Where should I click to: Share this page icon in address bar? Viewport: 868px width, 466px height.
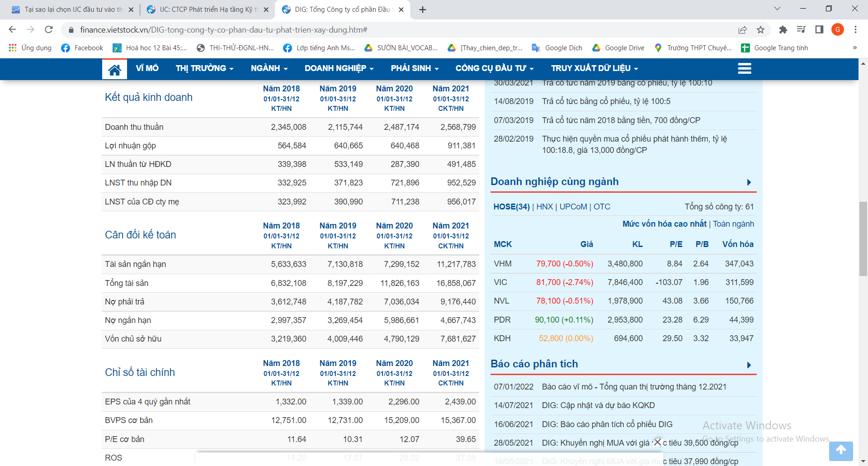point(742,29)
